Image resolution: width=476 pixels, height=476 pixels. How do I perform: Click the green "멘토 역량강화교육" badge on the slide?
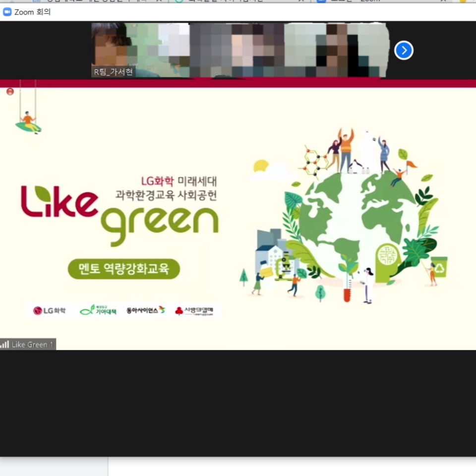[x=124, y=269]
